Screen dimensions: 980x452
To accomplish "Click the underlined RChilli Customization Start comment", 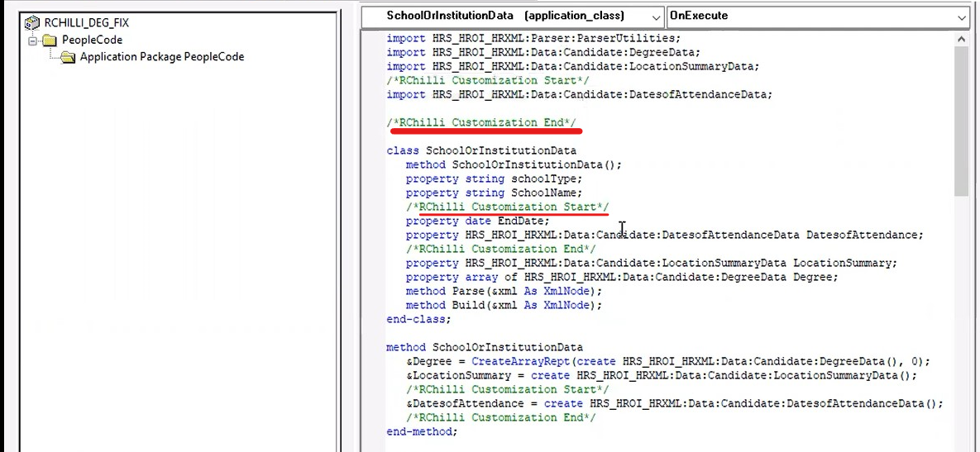I will [507, 207].
